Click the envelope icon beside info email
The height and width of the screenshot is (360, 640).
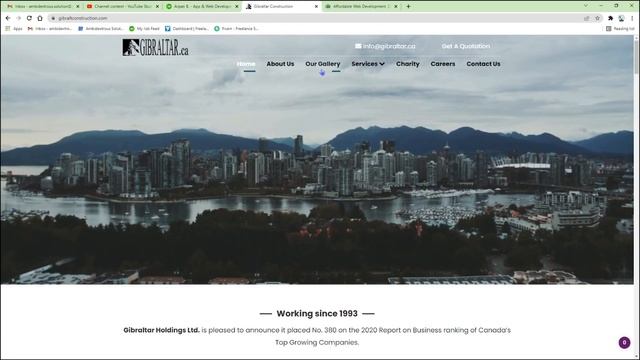tap(358, 46)
